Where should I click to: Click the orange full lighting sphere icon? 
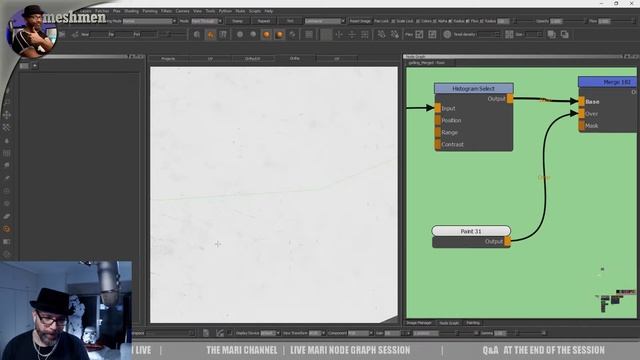(x=280, y=35)
